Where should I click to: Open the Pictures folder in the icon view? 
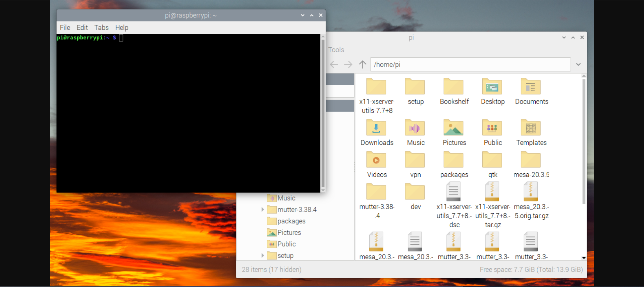tap(453, 128)
